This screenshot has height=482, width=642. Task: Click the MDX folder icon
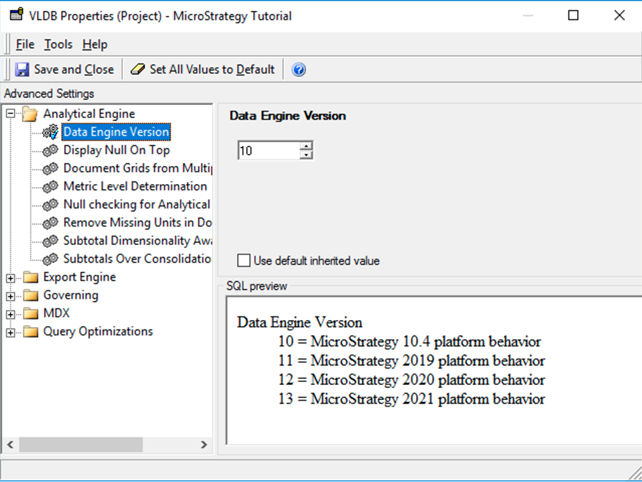(30, 313)
